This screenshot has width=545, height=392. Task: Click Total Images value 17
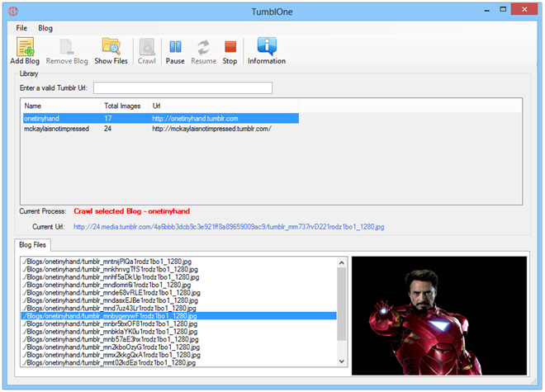[x=107, y=119]
